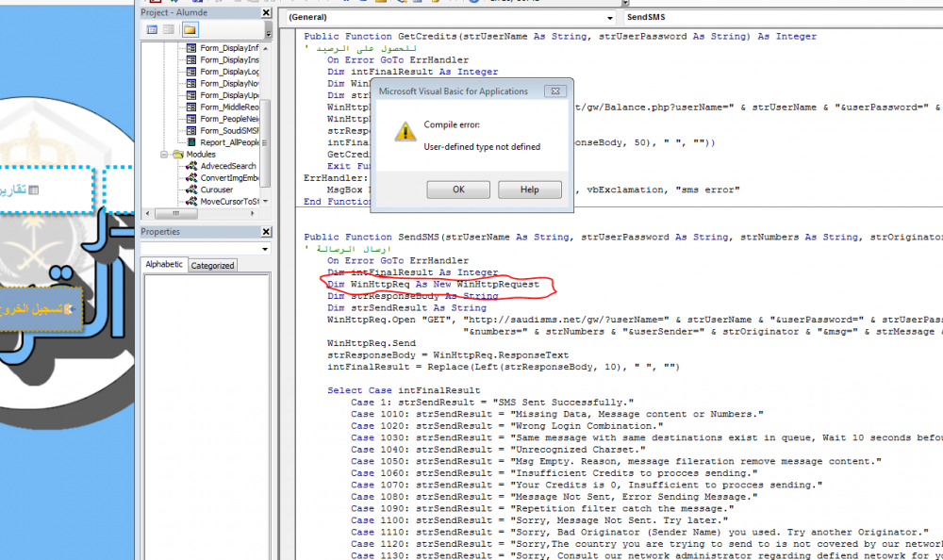Switch to the Alphabetic tab
Viewport: 943px width, 560px height.
(x=164, y=265)
